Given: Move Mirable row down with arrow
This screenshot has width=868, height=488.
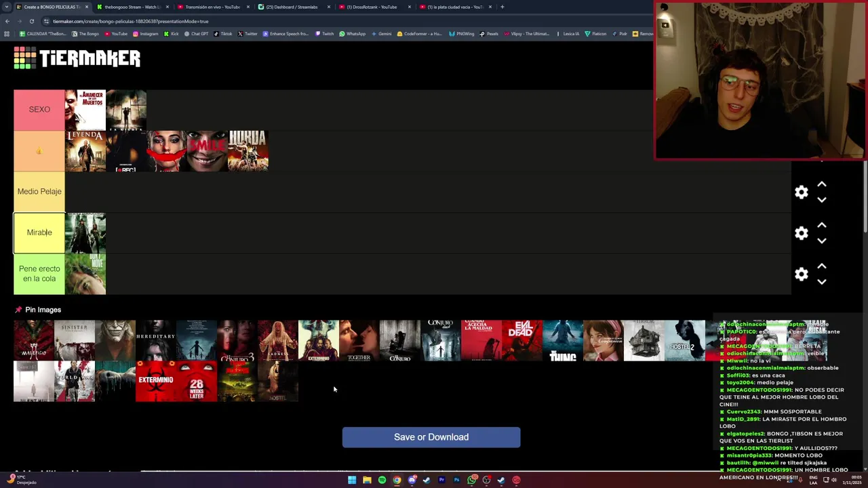Looking at the screenshot, I should click(x=822, y=241).
